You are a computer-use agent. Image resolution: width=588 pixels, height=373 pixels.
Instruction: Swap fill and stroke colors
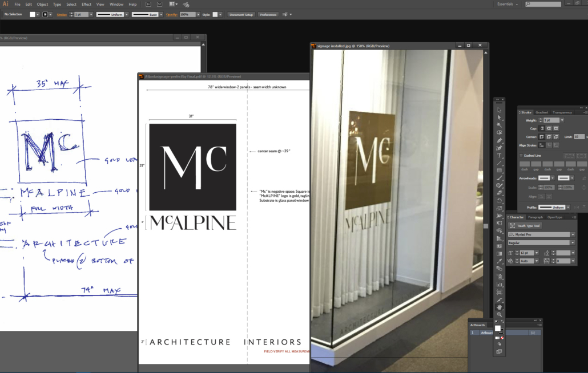tap(502, 322)
